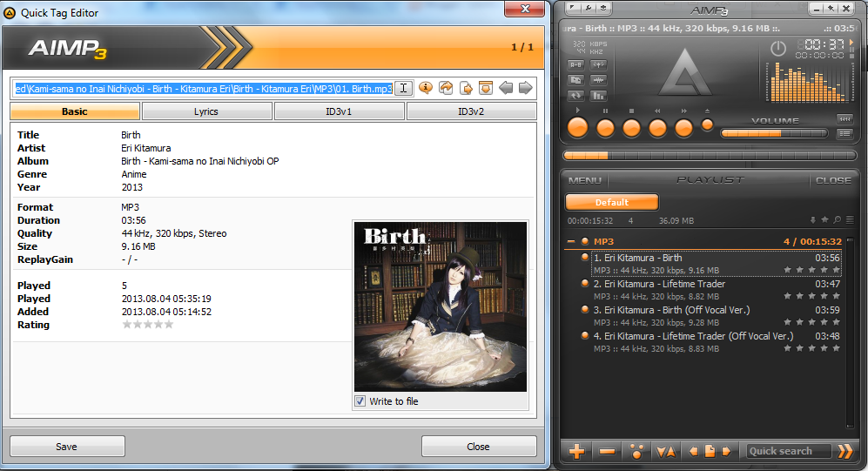868x471 pixels.
Task: Click the orange Pause button
Action: coord(605,128)
